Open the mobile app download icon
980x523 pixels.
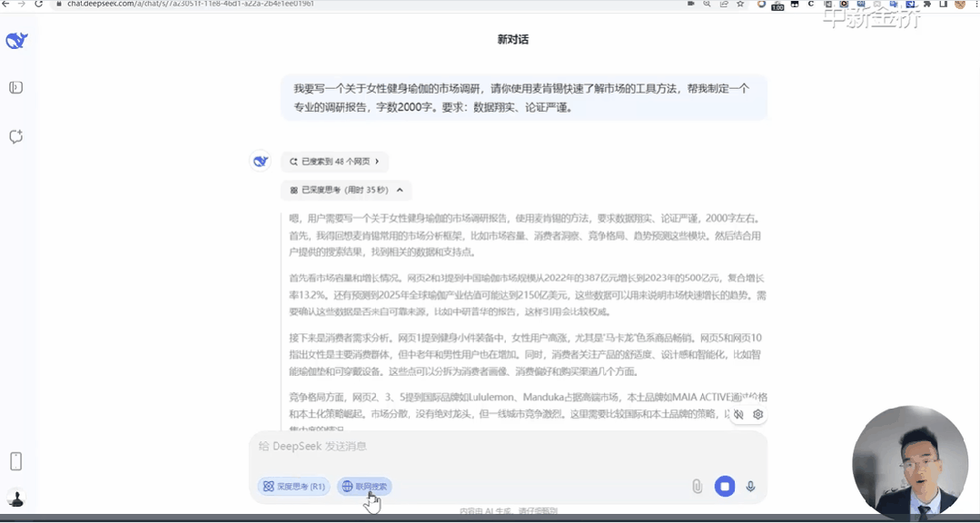[x=16, y=462]
